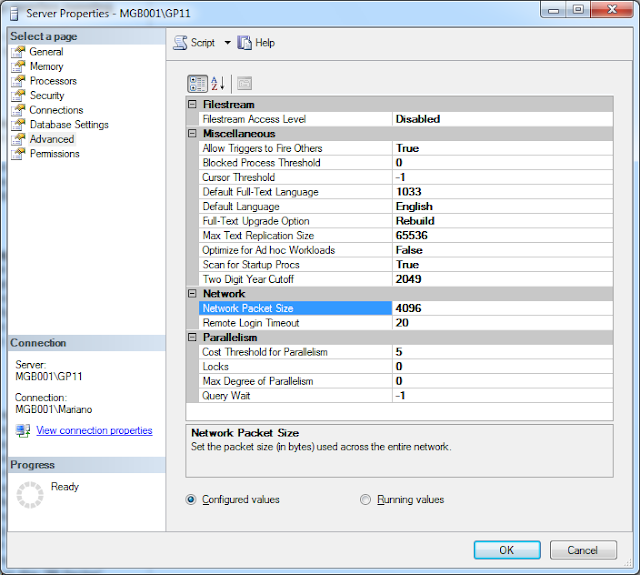Screen dimensions: 640x575
Task: Click the Help book icon
Action: click(244, 43)
